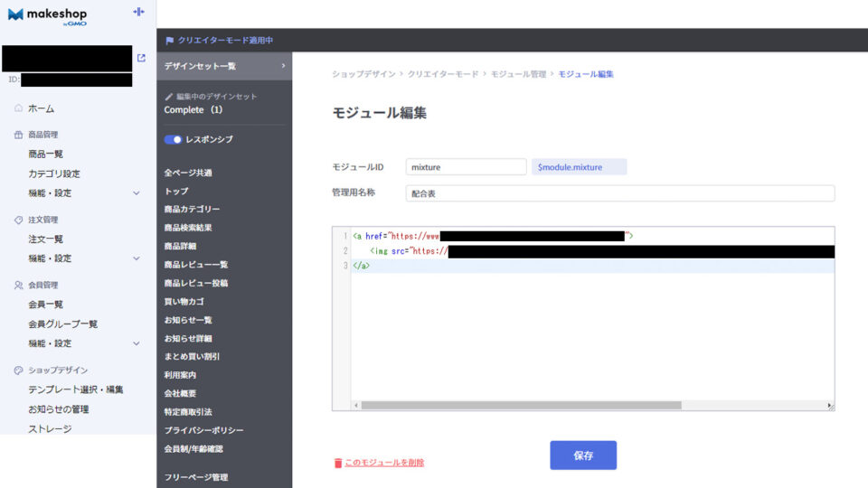Click the 注文管理 tag icon
Image resolution: width=868 pixels, height=488 pixels.
(x=18, y=220)
